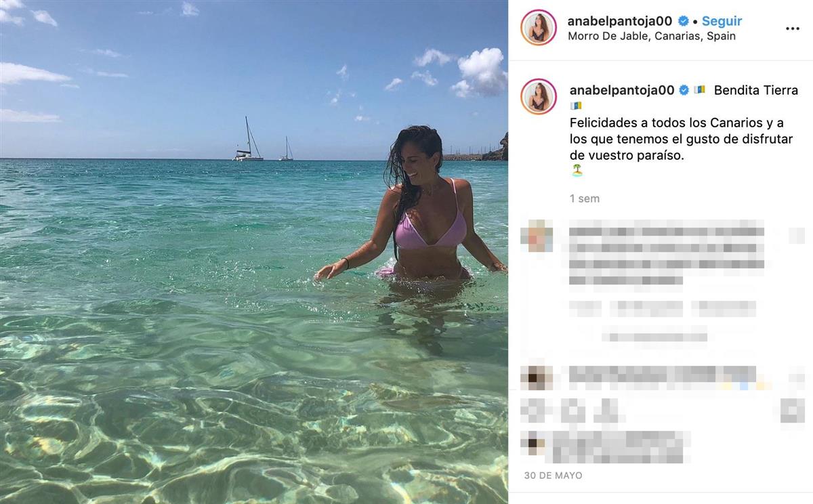The image size is (813, 504).
Task: Open the Morro De Jable location link
Action: coord(651,37)
